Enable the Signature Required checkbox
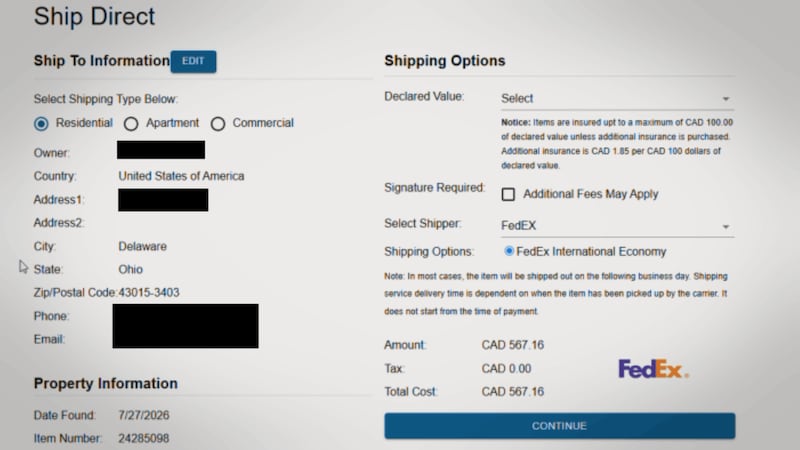Screen dimensions: 800x450 point(508,194)
